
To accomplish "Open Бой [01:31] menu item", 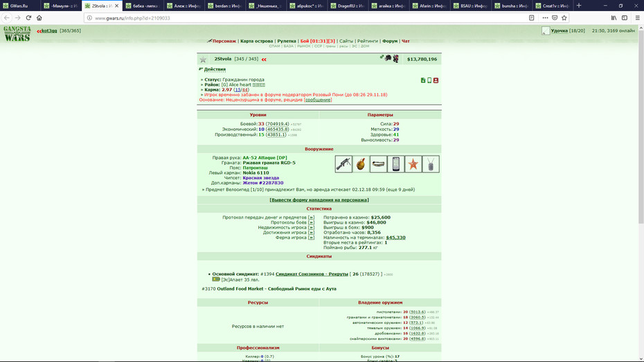I will [x=317, y=41].
